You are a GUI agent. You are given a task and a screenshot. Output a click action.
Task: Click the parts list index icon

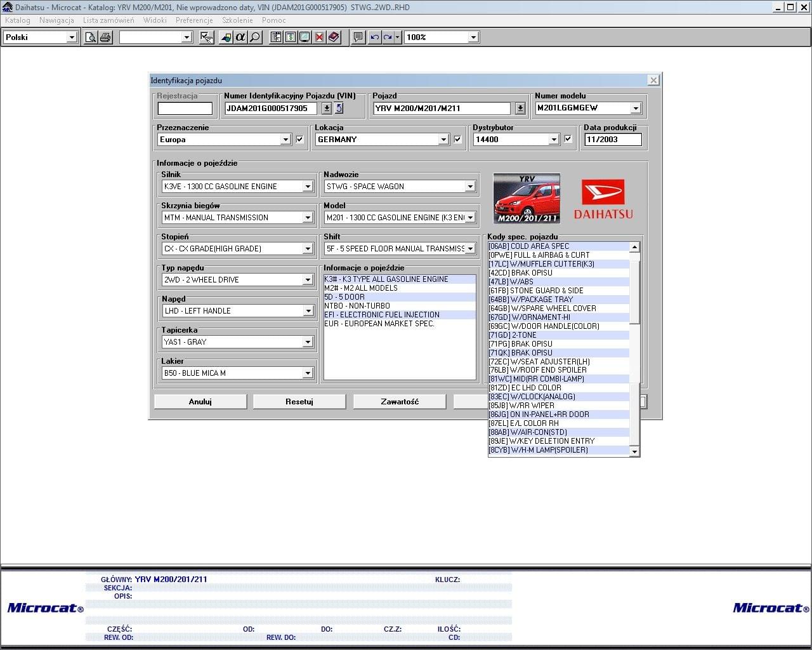[276, 37]
